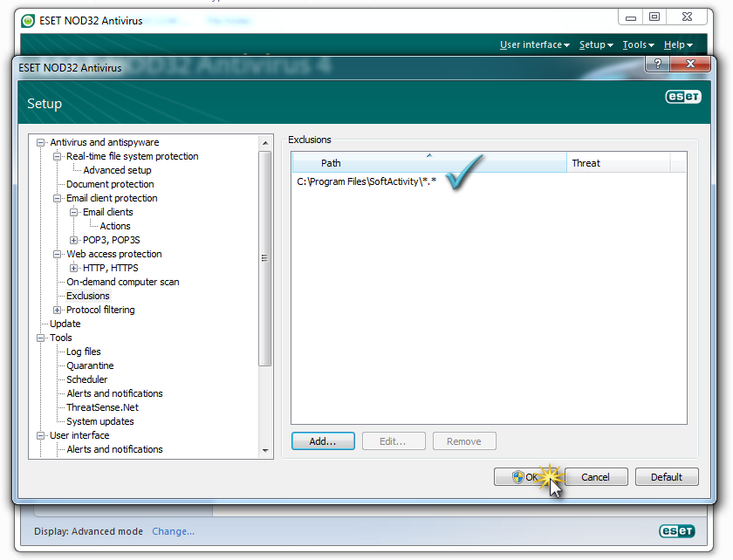Click the green ESET NOD32 title bar icon
This screenshot has height=560, width=733.
click(x=28, y=21)
